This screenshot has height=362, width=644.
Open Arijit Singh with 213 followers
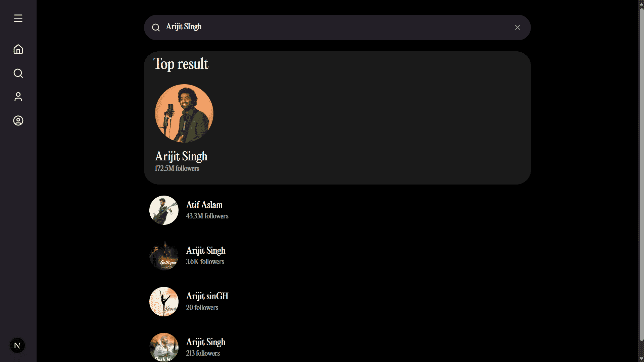[x=205, y=342]
